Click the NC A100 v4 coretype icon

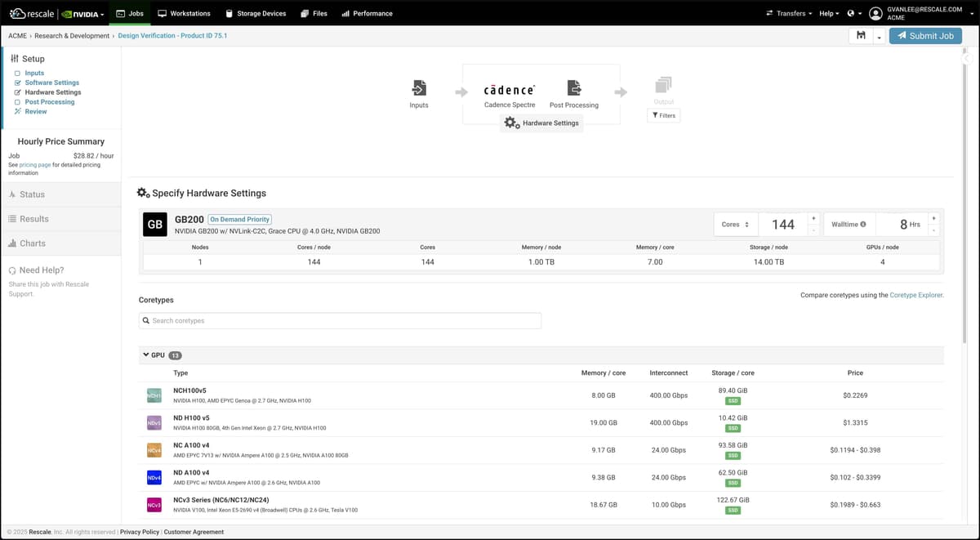pyautogui.click(x=154, y=450)
